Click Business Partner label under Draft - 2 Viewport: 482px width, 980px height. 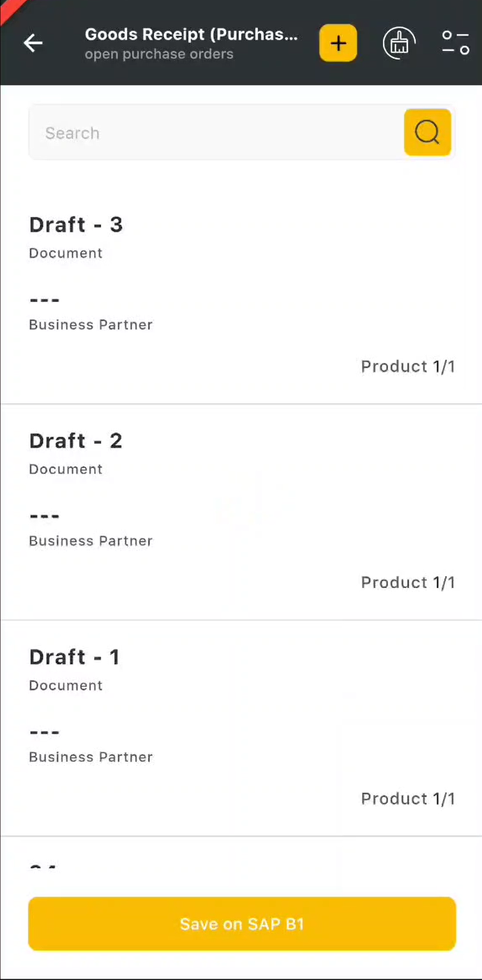coord(91,541)
